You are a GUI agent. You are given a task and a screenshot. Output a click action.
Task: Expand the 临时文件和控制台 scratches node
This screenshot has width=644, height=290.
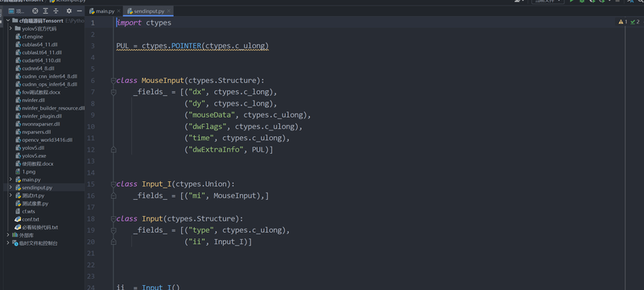pyautogui.click(x=9, y=243)
